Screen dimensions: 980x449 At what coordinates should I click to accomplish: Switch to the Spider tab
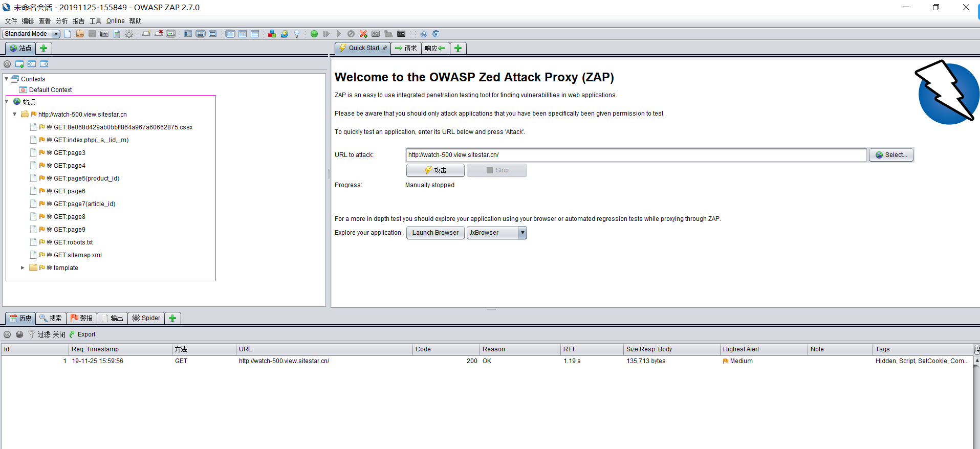[x=146, y=318]
